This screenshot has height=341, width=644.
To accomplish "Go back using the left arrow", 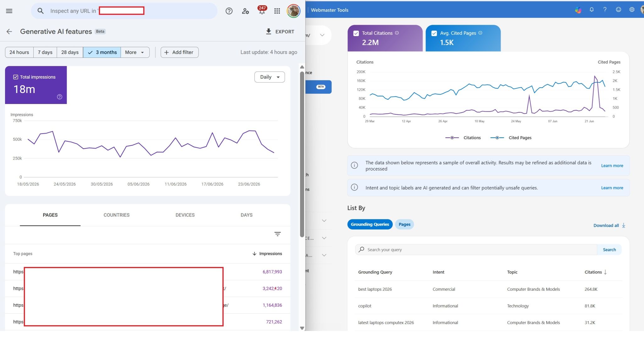I will 9,31.
